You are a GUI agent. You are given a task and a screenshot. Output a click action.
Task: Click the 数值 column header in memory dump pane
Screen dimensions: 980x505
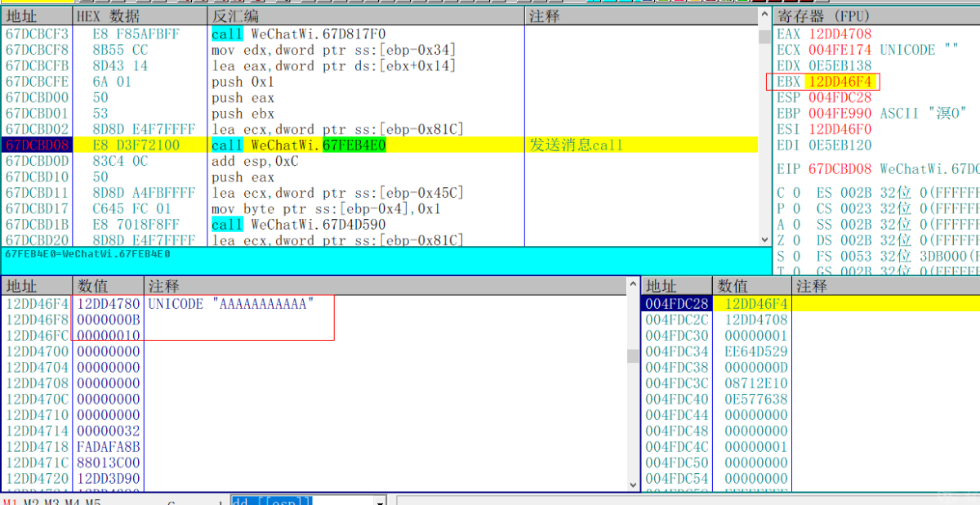point(109,286)
